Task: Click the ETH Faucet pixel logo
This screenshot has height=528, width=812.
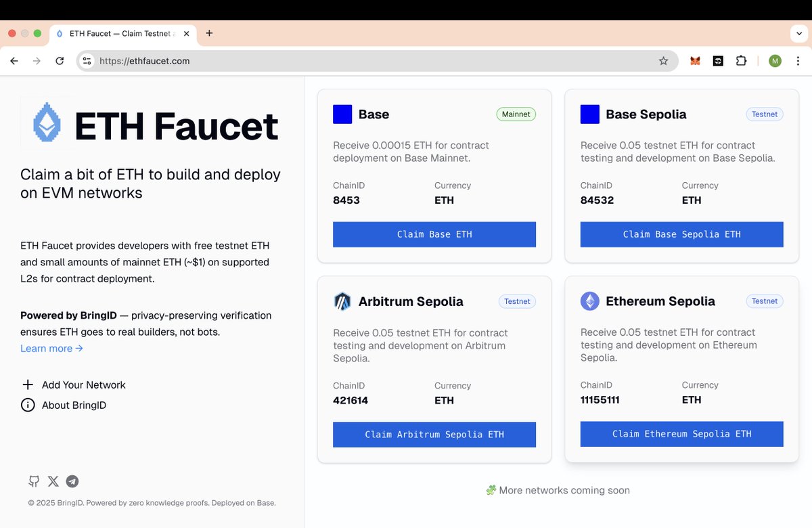Action: pyautogui.click(x=47, y=122)
